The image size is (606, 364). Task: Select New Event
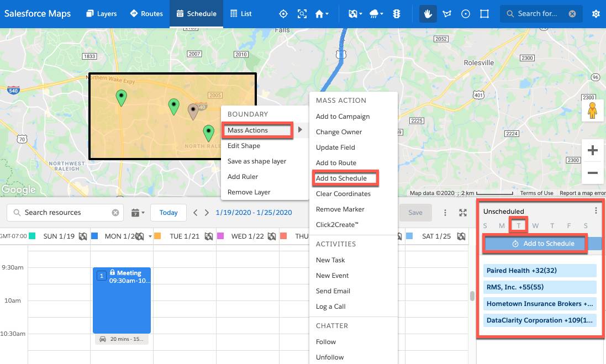click(333, 276)
